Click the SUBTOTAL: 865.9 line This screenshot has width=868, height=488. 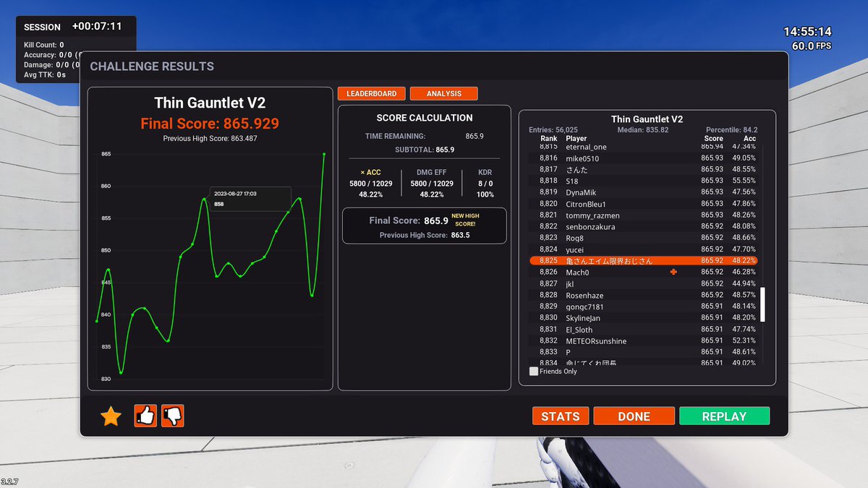pos(425,150)
